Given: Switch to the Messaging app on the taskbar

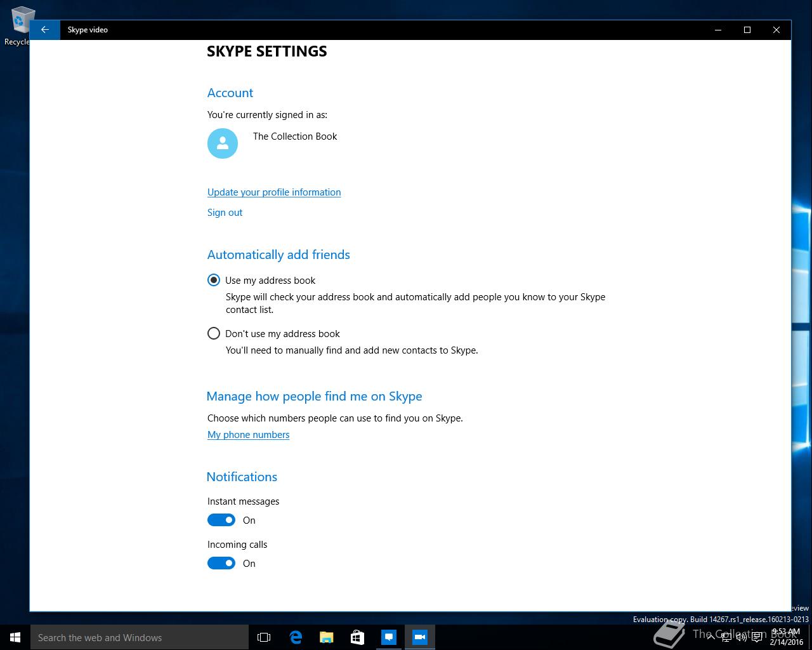Looking at the screenshot, I should [x=389, y=637].
